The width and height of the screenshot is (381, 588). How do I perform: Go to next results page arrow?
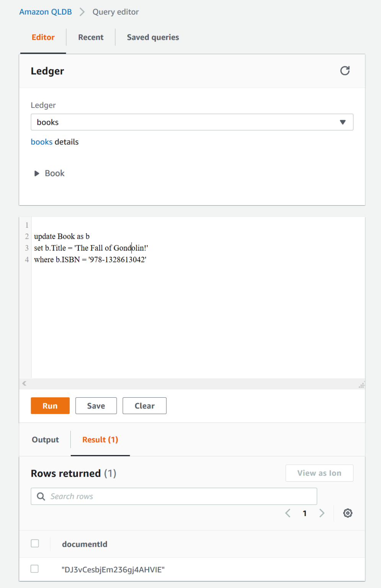322,513
